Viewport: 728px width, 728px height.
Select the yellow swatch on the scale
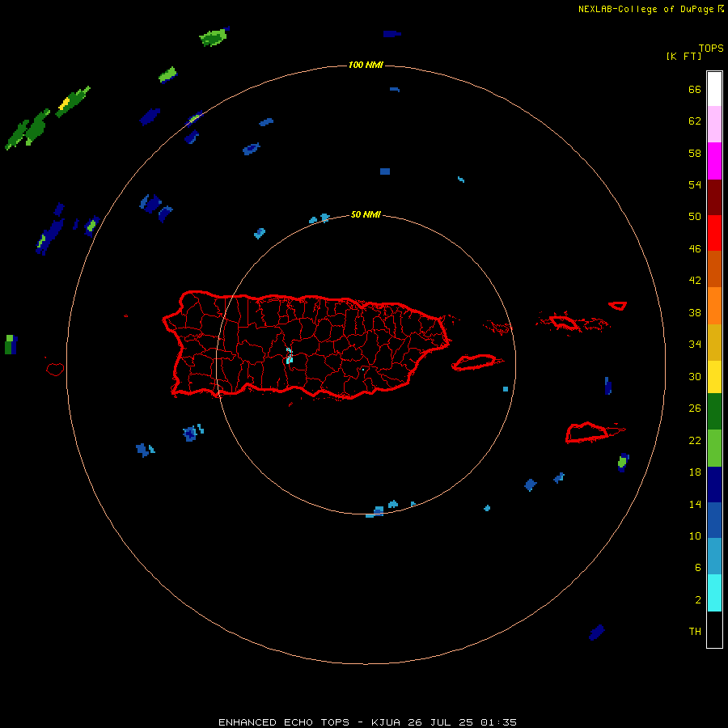click(x=714, y=377)
